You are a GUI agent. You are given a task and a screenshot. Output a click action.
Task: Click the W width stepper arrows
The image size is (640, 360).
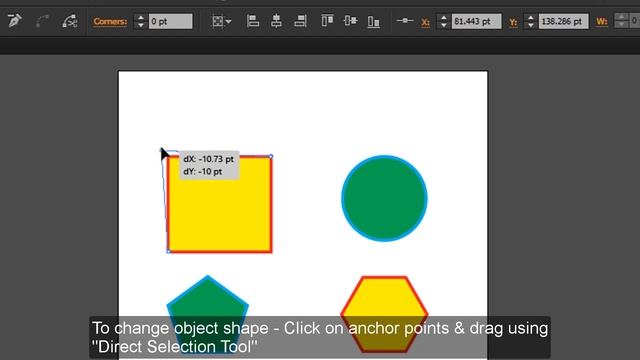point(621,21)
